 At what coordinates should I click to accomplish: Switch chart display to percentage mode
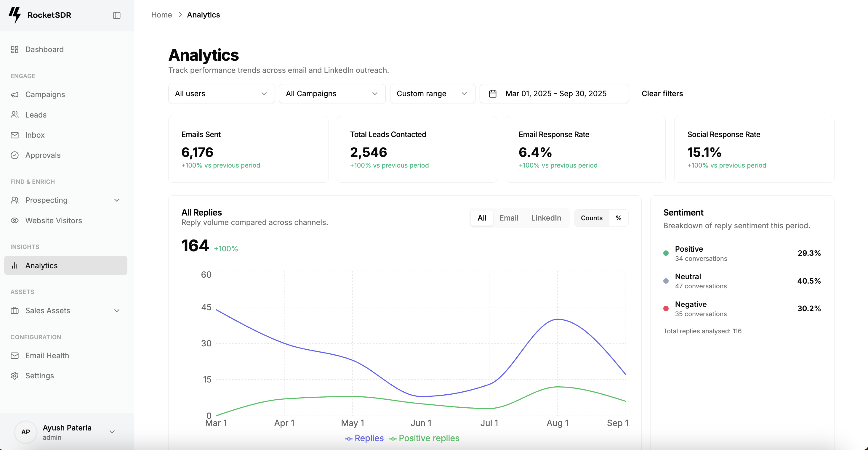click(619, 218)
